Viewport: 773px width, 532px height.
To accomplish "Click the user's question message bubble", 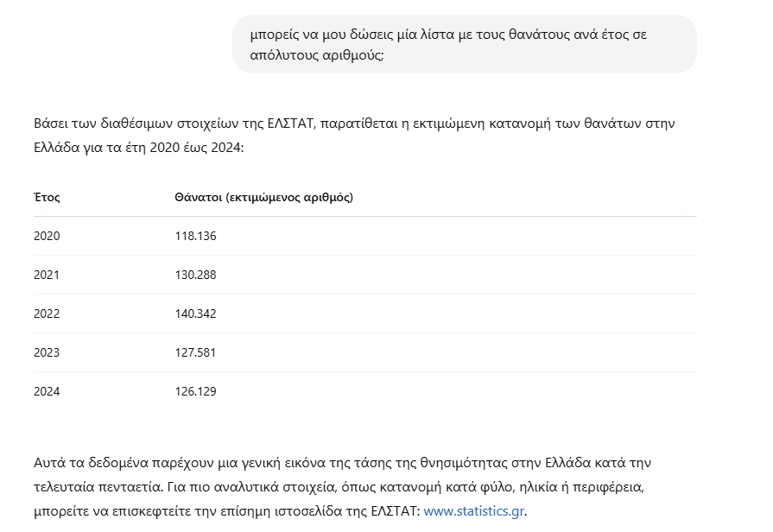I will pos(464,44).
